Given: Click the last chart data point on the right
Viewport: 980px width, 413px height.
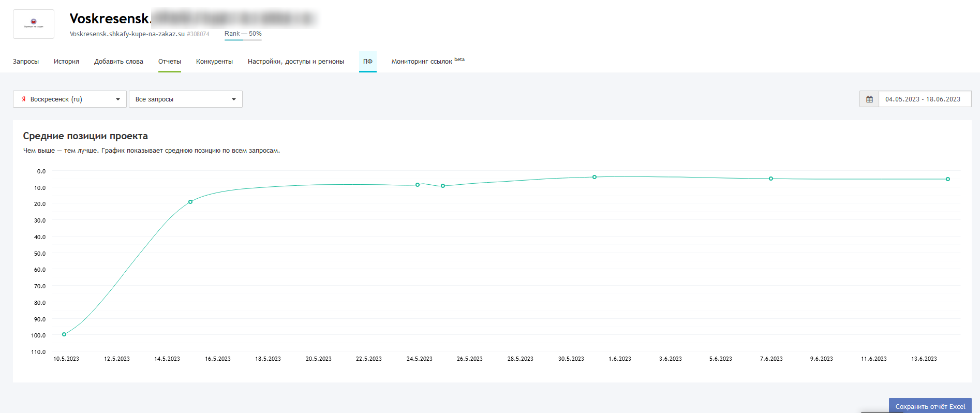Looking at the screenshot, I should (x=948, y=179).
